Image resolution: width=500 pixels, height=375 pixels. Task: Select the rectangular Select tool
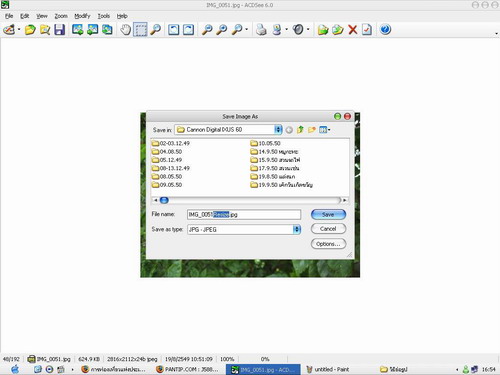click(x=140, y=30)
